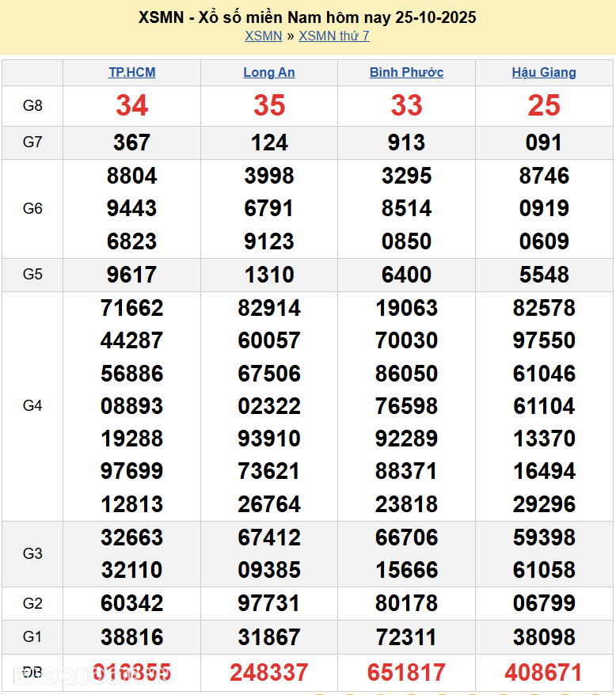Image resolution: width=616 pixels, height=695 pixels.
Task: Select the Bình Phước header link
Action: [x=406, y=73]
